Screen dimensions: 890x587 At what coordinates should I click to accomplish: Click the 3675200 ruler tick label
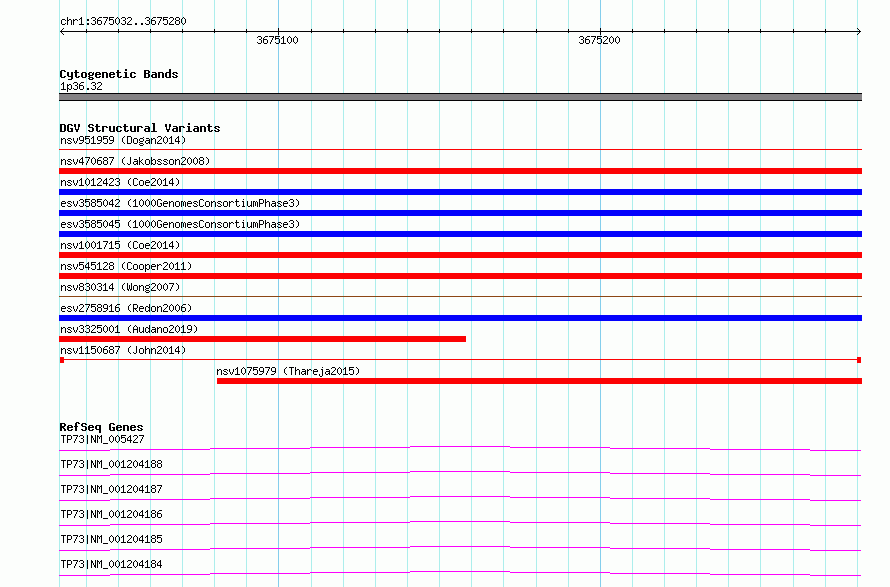point(599,40)
